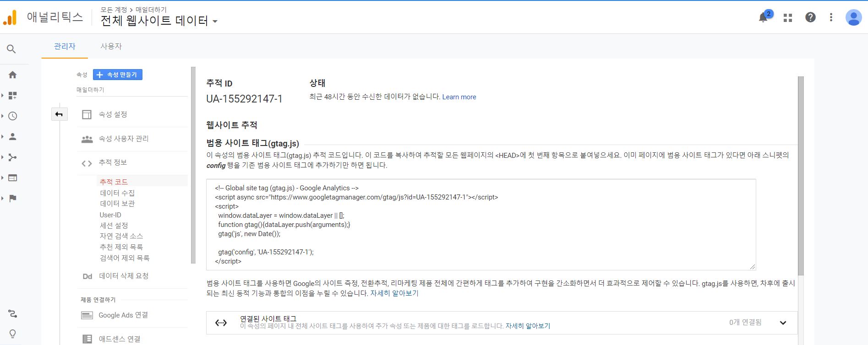Open the Google apps grid icon
The image size is (868, 345).
[x=788, y=18]
